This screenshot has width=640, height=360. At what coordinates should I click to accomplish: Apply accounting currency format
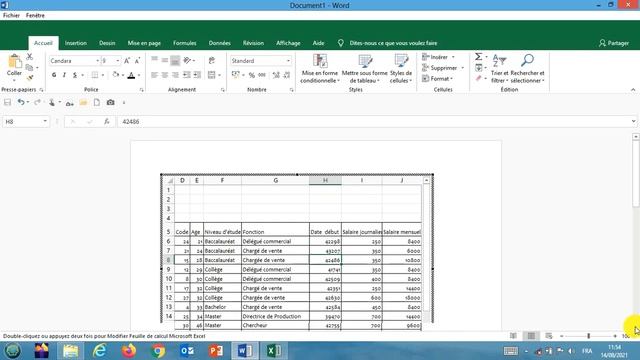click(x=236, y=75)
